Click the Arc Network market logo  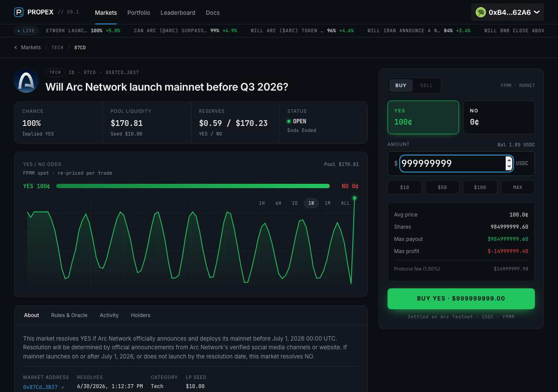pos(26,81)
